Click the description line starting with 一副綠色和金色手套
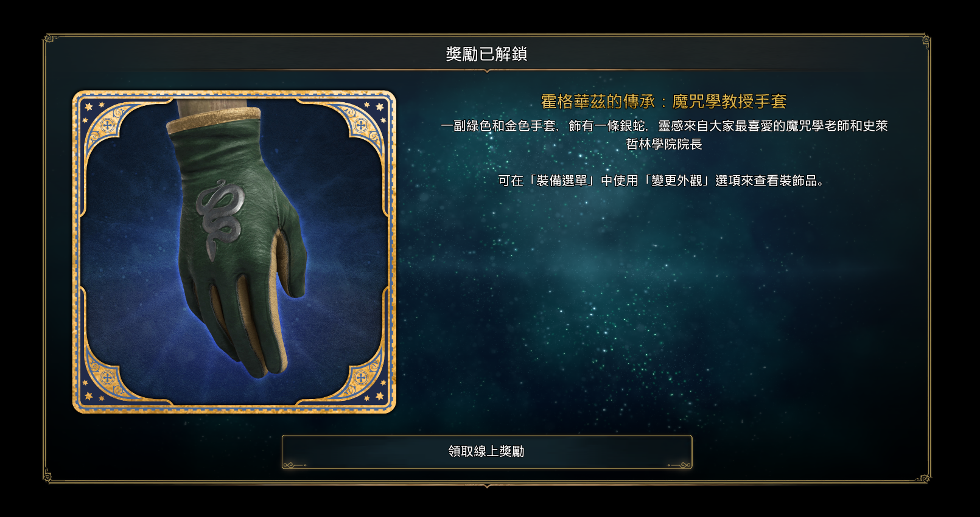Viewport: 980px width, 517px height. click(x=664, y=126)
